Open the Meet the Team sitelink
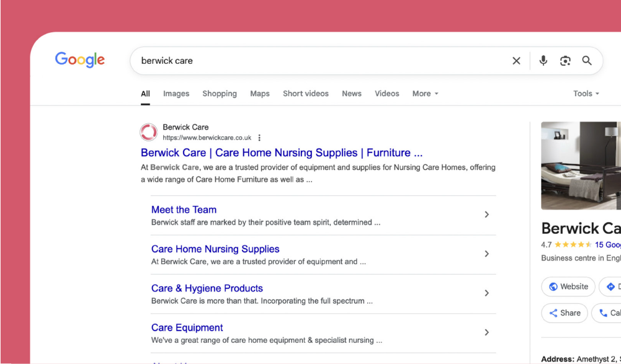This screenshot has width=621, height=364. click(184, 210)
